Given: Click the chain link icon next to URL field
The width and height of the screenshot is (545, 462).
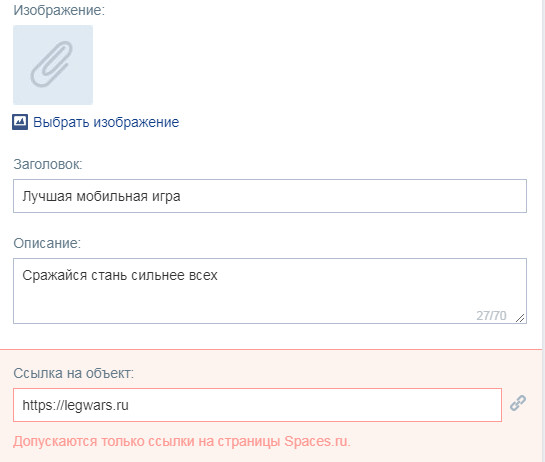Looking at the screenshot, I should (x=518, y=403).
